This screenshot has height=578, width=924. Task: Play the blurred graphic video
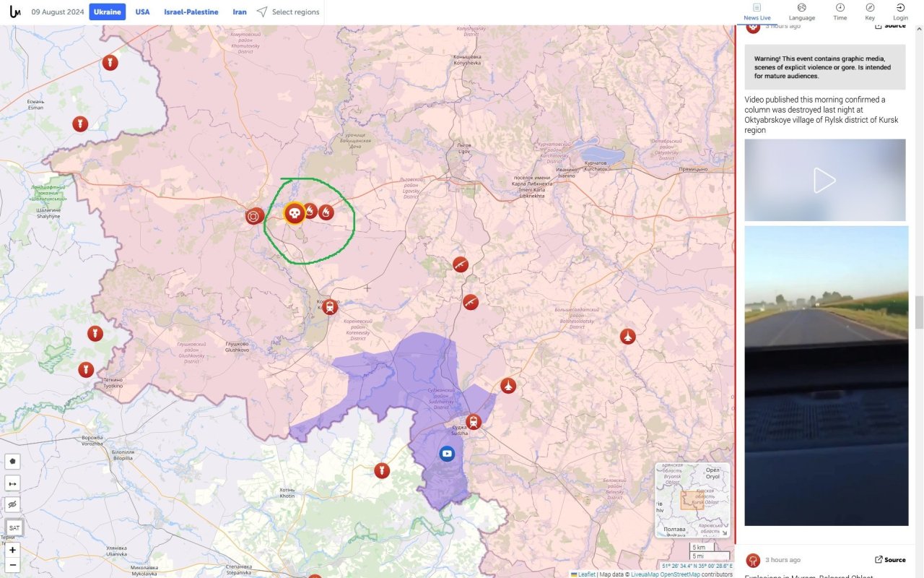824,181
